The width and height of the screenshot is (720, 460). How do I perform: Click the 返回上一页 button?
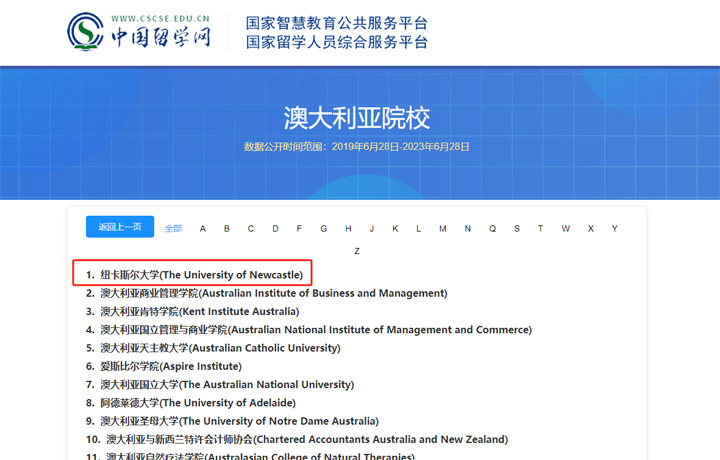[x=120, y=227]
